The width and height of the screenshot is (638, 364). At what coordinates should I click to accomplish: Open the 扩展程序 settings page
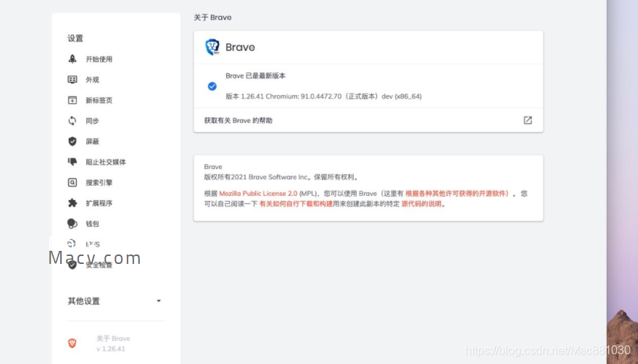click(99, 203)
